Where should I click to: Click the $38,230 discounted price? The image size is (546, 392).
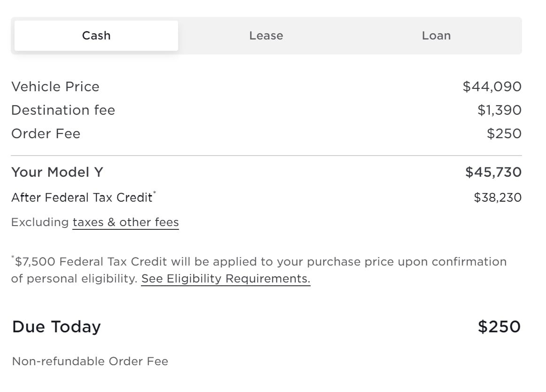(x=498, y=197)
